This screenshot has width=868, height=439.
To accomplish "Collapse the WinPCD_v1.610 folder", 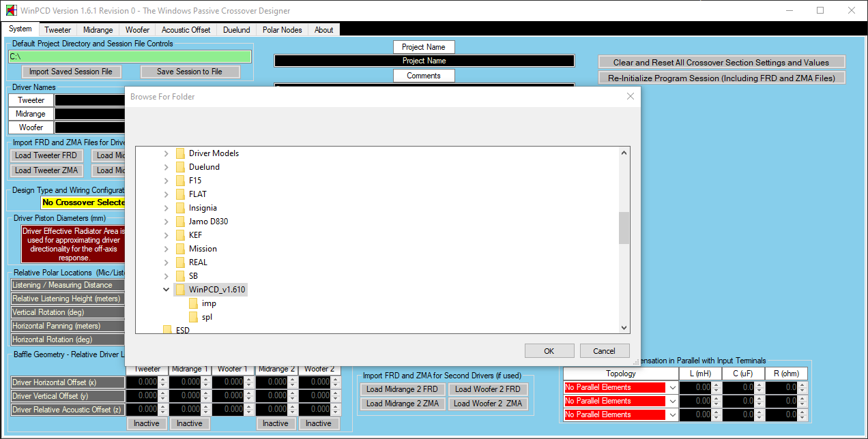I will 166,290.
